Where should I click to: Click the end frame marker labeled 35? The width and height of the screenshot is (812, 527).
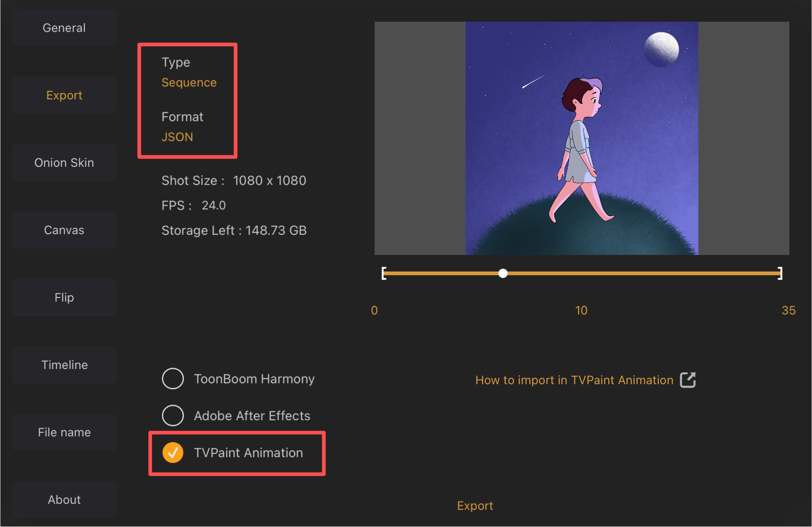pyautogui.click(x=788, y=310)
